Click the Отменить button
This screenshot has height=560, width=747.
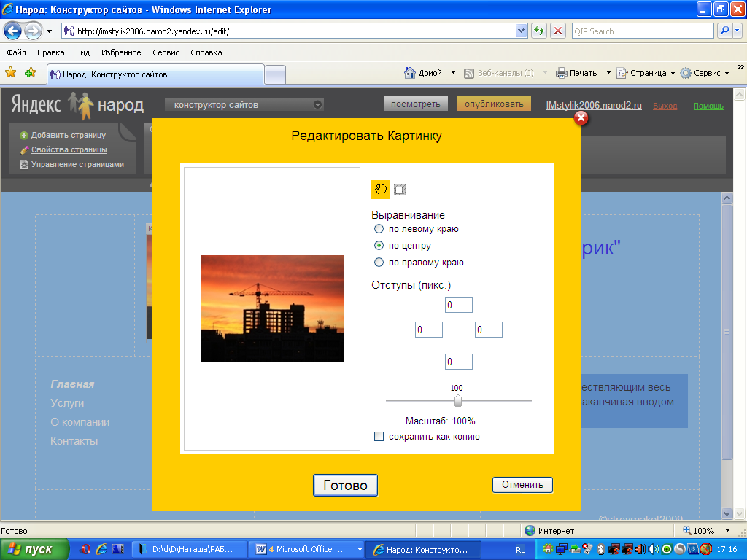pyautogui.click(x=522, y=485)
